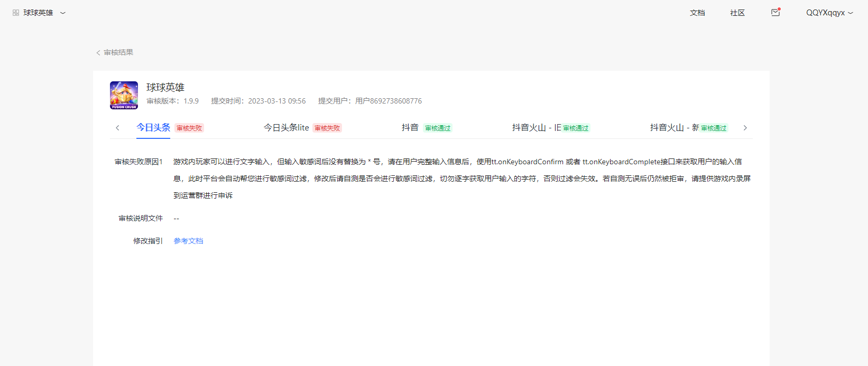The height and width of the screenshot is (366, 868).
Task: Open the 文档 link in the header
Action: [x=697, y=13]
